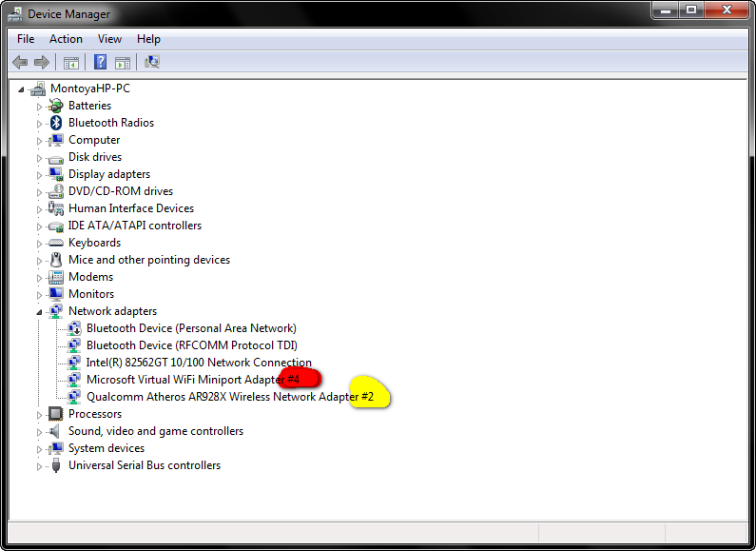Click the Keyboards category icon

(x=56, y=243)
